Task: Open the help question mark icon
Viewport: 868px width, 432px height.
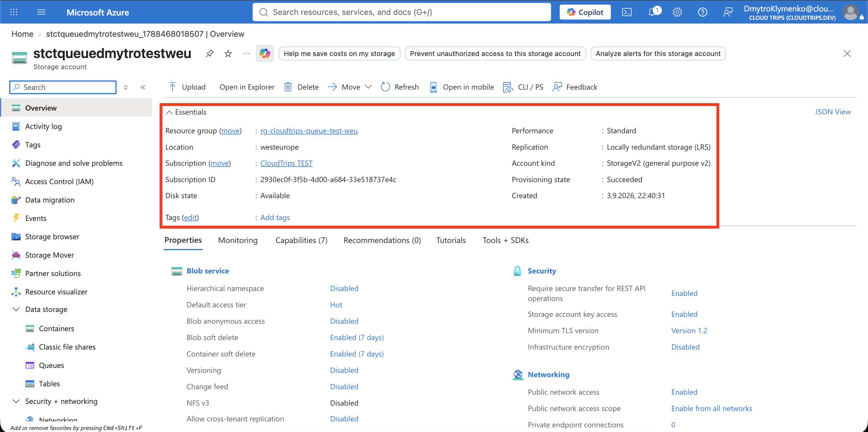Action: click(x=703, y=12)
